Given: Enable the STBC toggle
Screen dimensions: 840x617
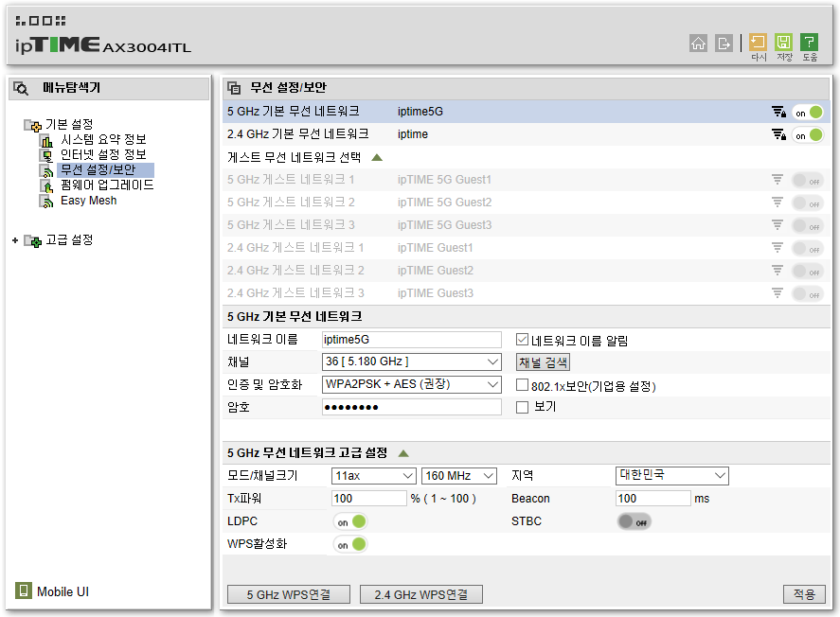Looking at the screenshot, I should point(633,520).
